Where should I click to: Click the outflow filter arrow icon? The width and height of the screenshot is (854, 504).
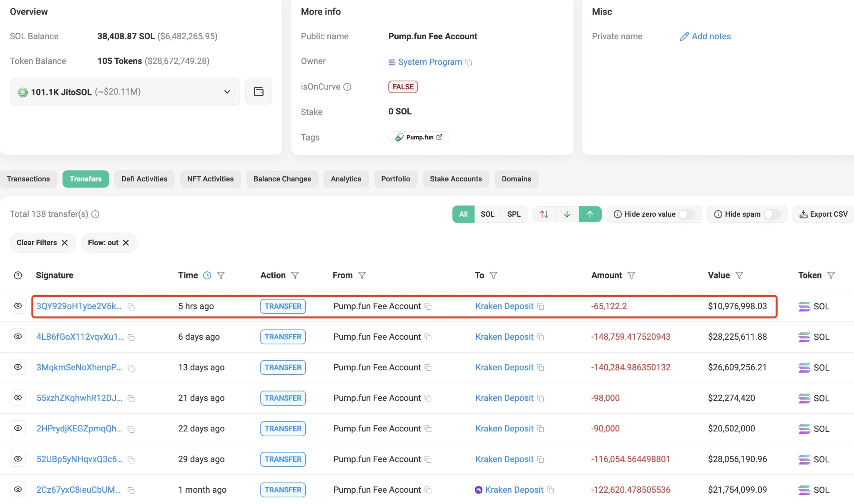pos(590,214)
